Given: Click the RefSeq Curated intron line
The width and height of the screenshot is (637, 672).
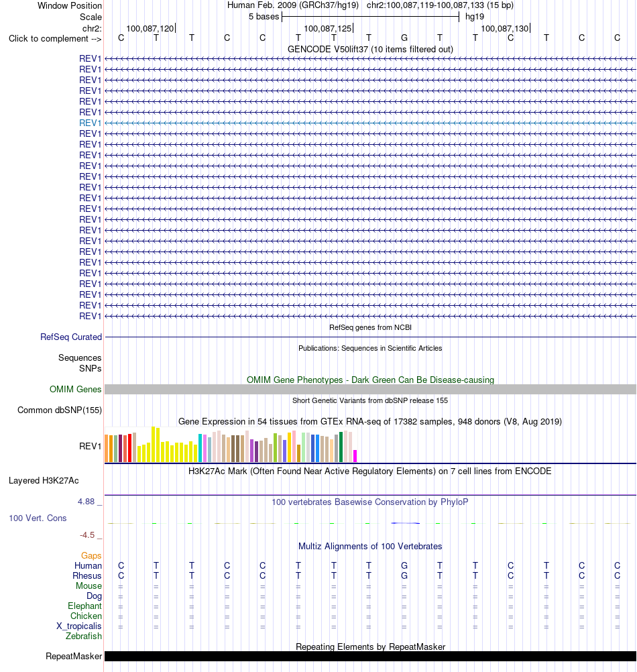Looking at the screenshot, I should [370, 337].
